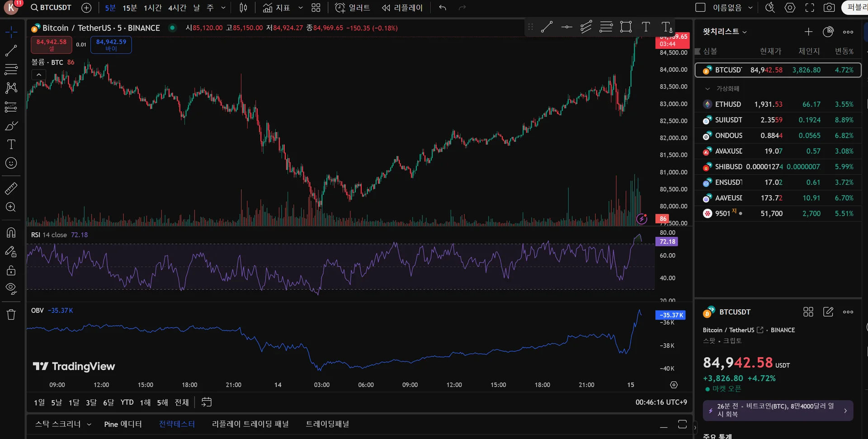The image size is (868, 439).
Task: Select the trend line tool in left sidebar
Action: coord(11,51)
